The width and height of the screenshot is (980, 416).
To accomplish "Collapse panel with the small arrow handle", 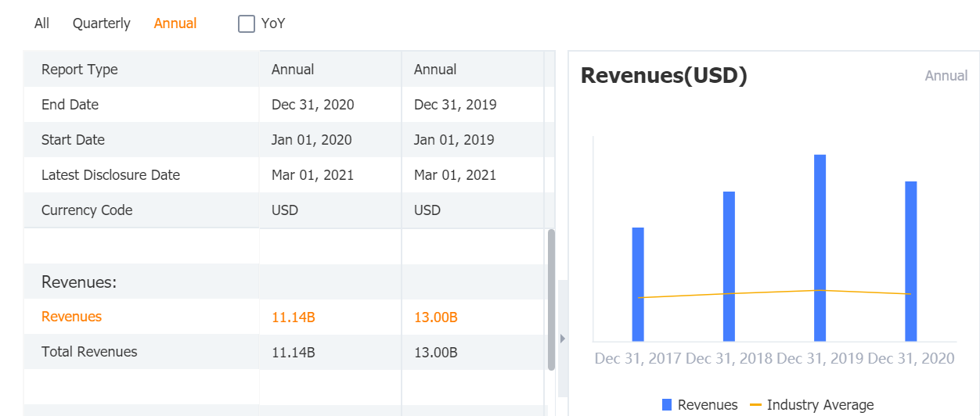I will point(563,339).
